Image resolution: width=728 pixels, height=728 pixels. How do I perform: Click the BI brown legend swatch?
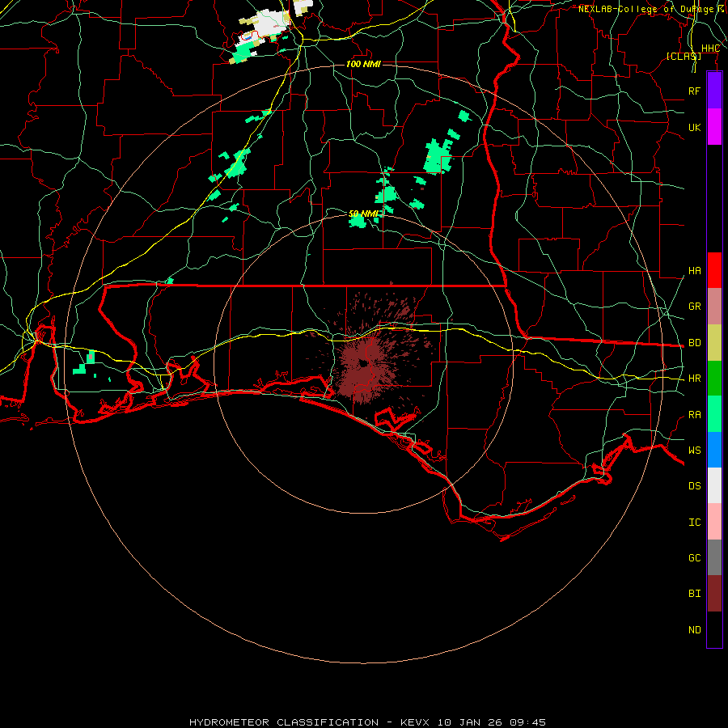pos(714,594)
